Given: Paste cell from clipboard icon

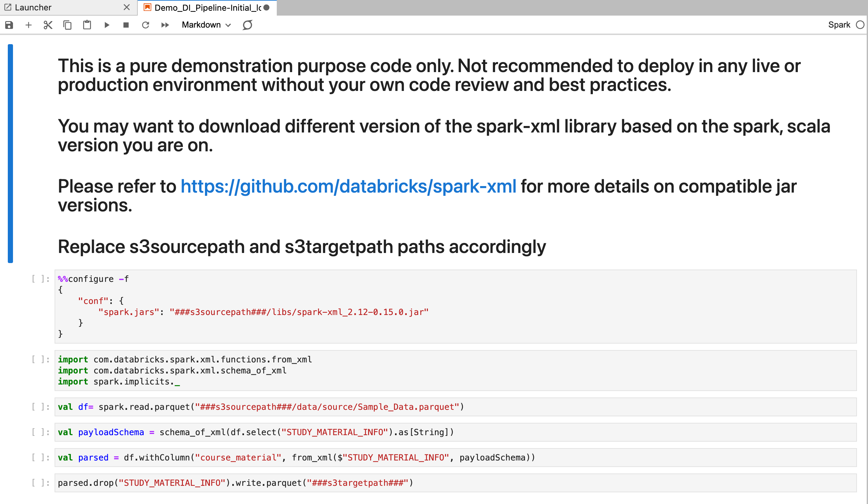Looking at the screenshot, I should pyautogui.click(x=87, y=25).
